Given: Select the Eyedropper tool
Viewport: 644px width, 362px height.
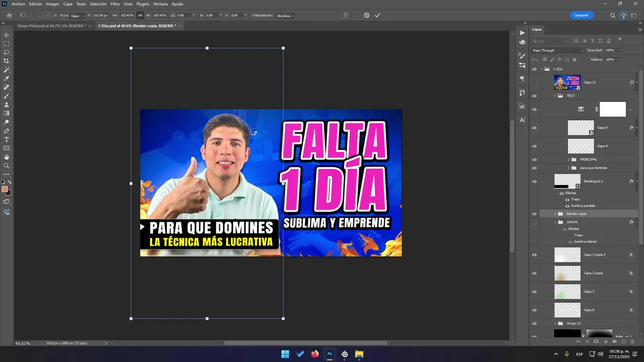Looking at the screenshot, I should click(x=7, y=78).
